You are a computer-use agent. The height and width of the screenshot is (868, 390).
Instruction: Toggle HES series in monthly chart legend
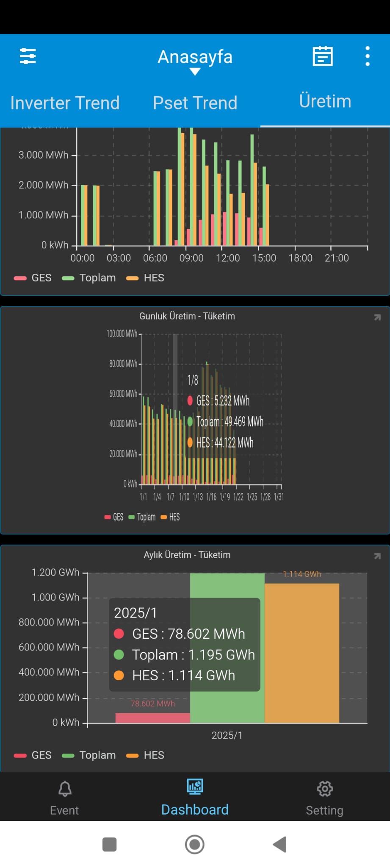pos(145,755)
